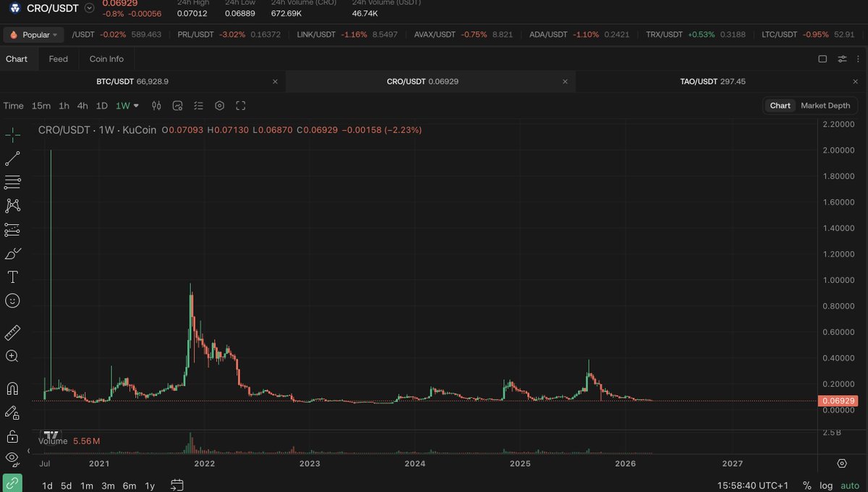This screenshot has width=868, height=492.
Task: Open the candlestick chart type selector
Action: tap(156, 106)
